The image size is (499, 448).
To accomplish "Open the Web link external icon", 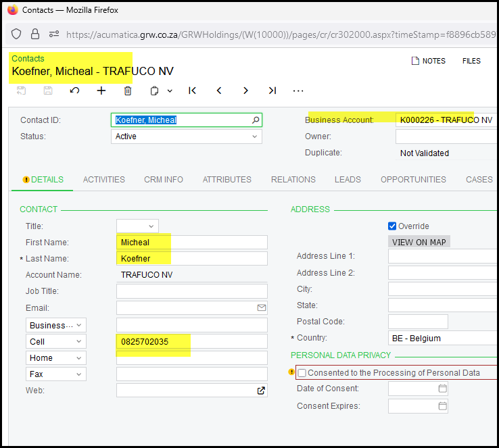I will (x=261, y=391).
